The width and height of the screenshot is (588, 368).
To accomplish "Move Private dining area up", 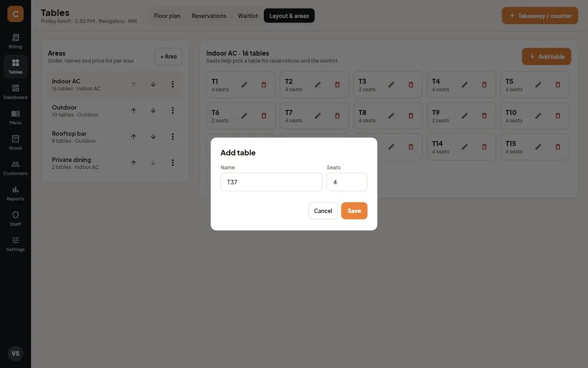I will 134,163.
